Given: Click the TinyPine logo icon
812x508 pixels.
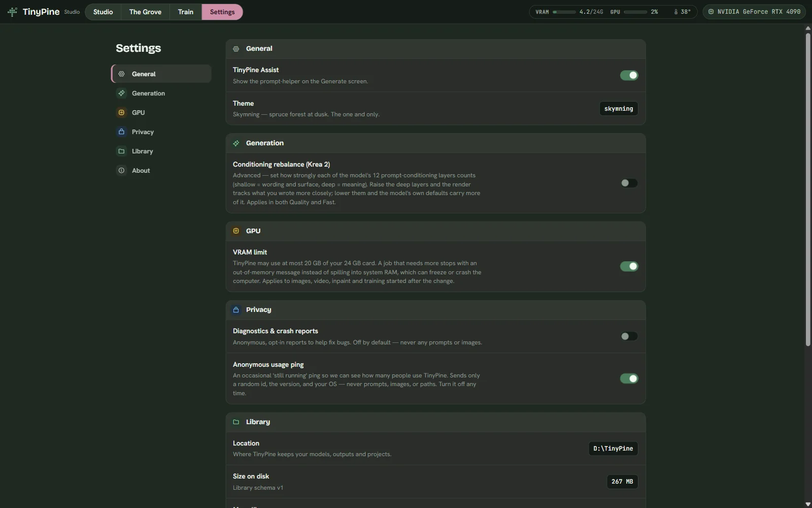Looking at the screenshot, I should click(x=12, y=12).
